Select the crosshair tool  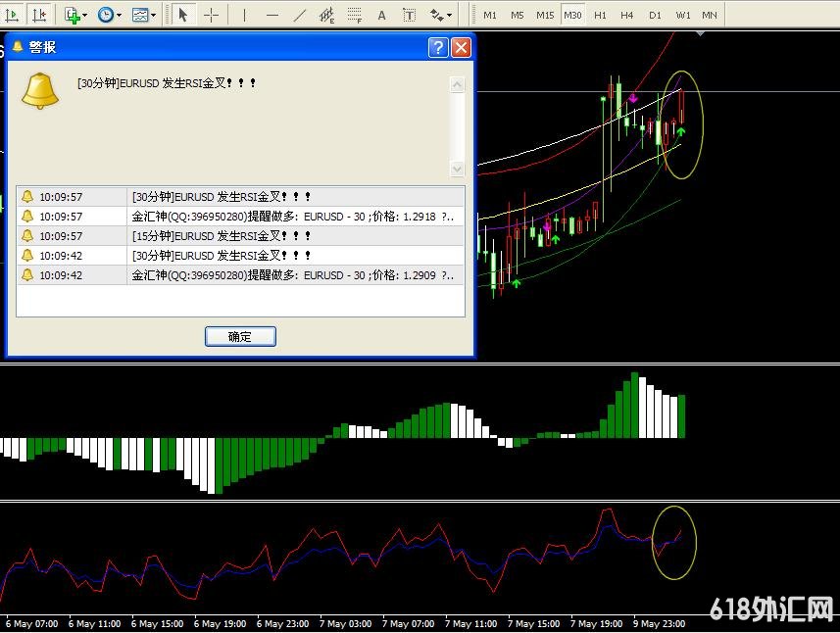pyautogui.click(x=211, y=15)
